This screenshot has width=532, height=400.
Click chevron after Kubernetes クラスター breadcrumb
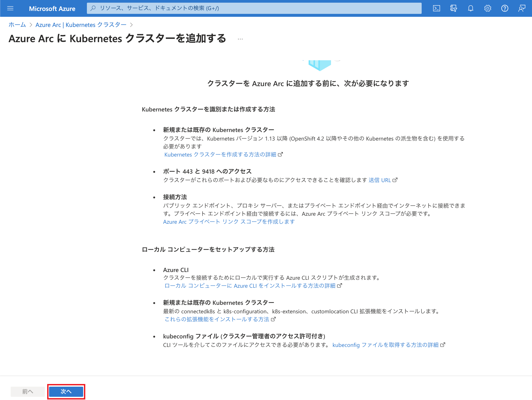[x=131, y=25]
